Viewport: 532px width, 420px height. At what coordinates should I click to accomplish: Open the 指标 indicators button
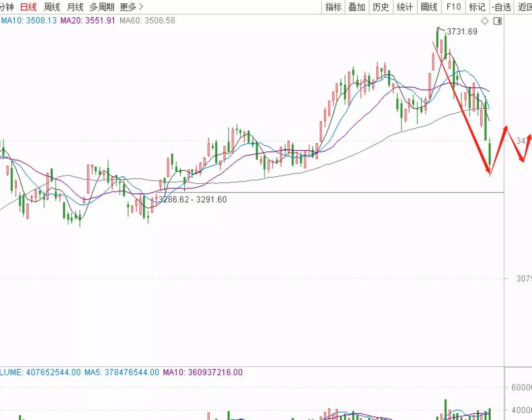333,7
